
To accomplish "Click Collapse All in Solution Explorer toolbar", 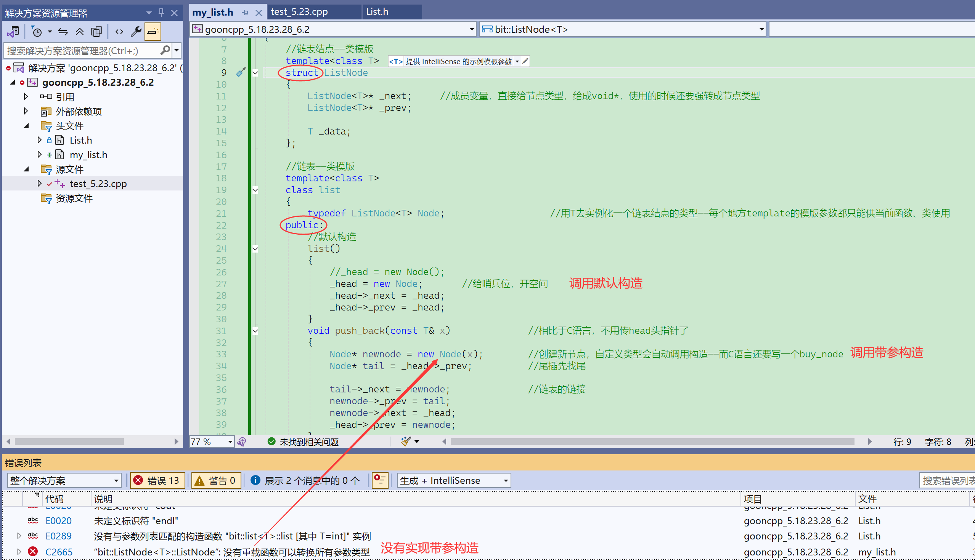I will click(x=79, y=32).
